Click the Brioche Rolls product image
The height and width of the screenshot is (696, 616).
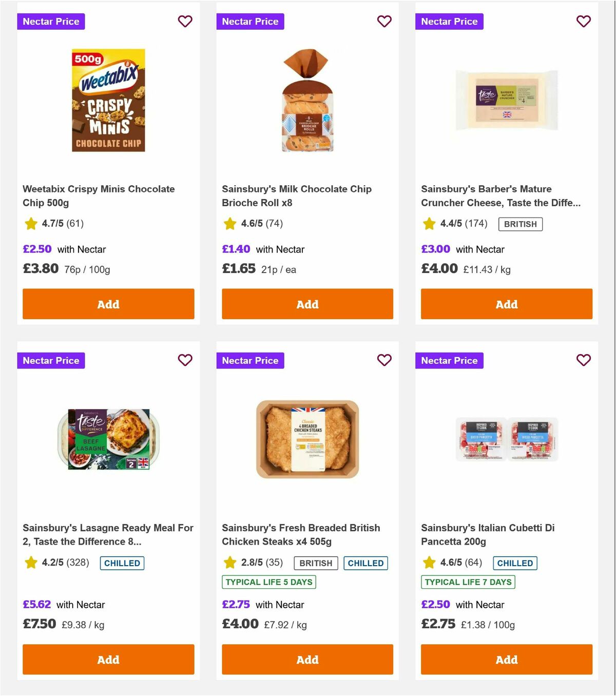coord(307,100)
